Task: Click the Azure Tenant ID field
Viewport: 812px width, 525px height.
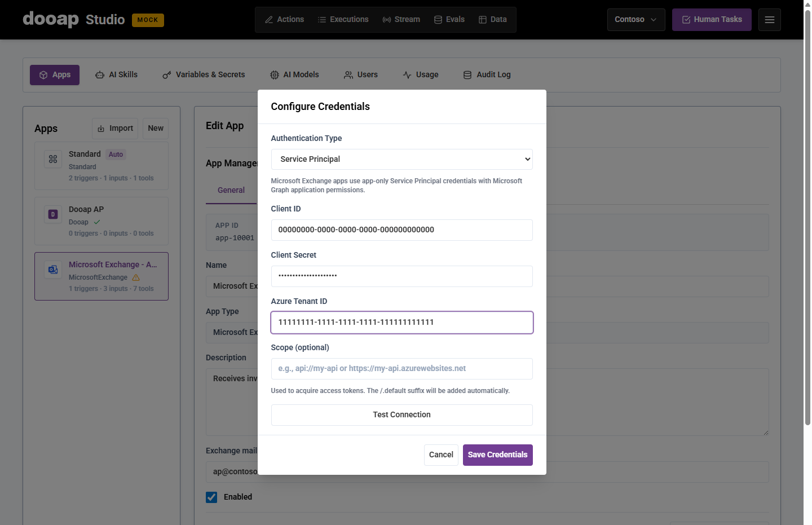Action: (402, 323)
